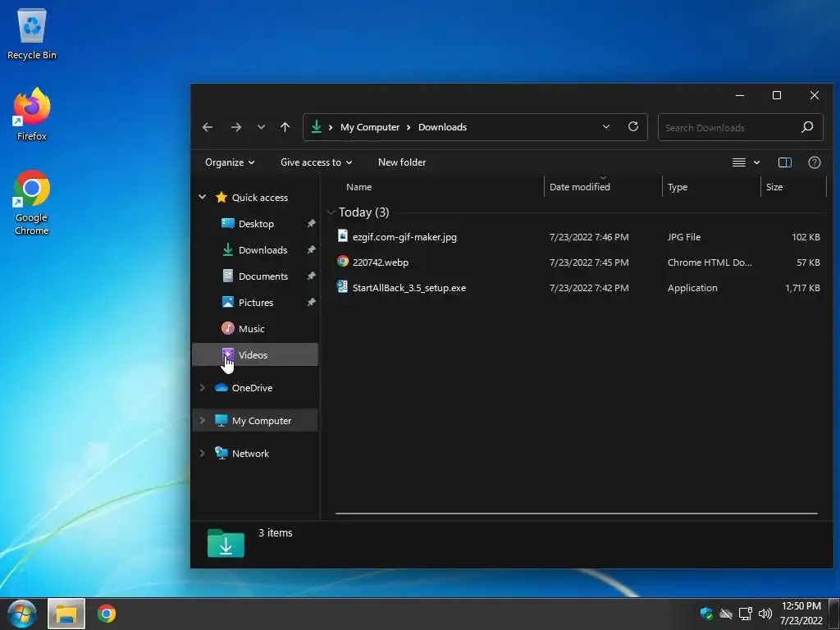Viewport: 840px width, 630px height.
Task: Refresh the Downloads folder
Action: click(633, 126)
